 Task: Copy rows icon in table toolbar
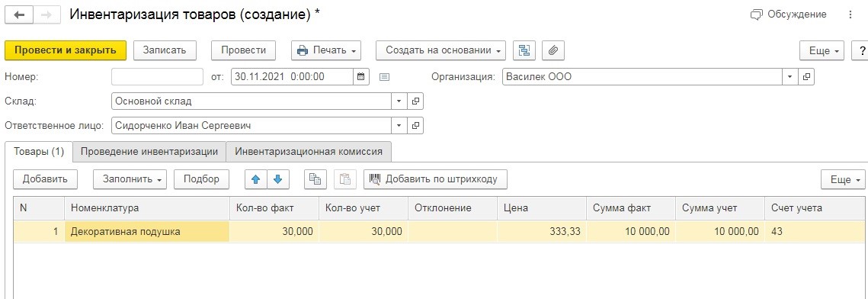[x=315, y=178]
